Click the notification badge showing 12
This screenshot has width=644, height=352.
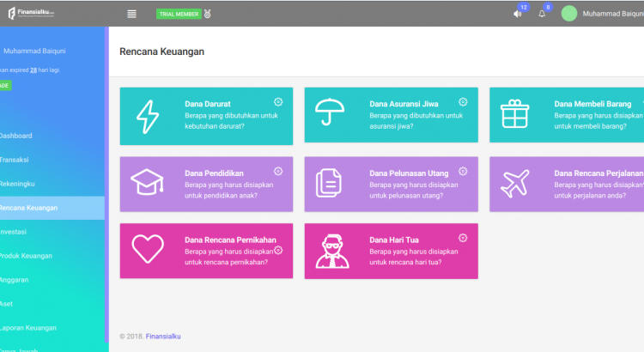[x=523, y=8]
